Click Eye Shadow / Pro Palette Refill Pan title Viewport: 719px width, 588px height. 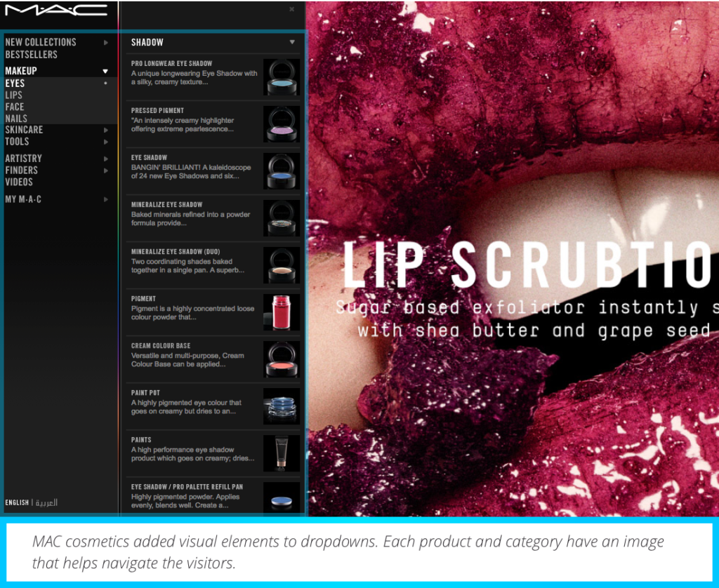tap(187, 487)
